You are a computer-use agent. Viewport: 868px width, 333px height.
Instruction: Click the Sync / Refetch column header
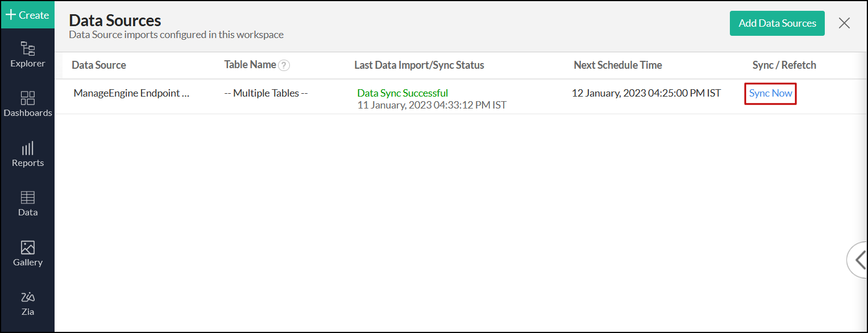coord(784,65)
